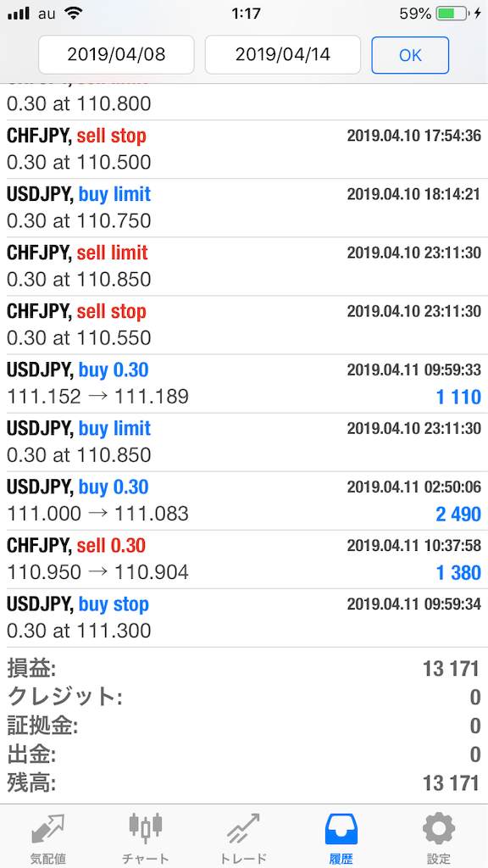The height and width of the screenshot is (868, 488).
Task: Open the start date 2019/04/08 field
Action: tap(116, 55)
